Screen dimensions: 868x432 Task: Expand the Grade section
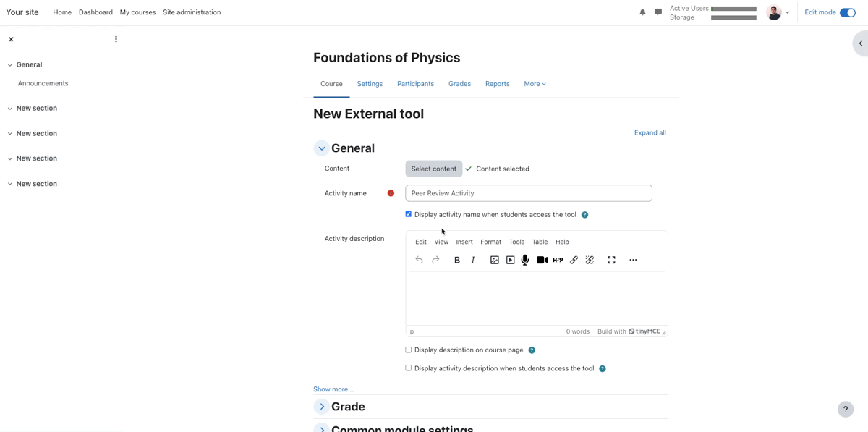click(x=322, y=406)
